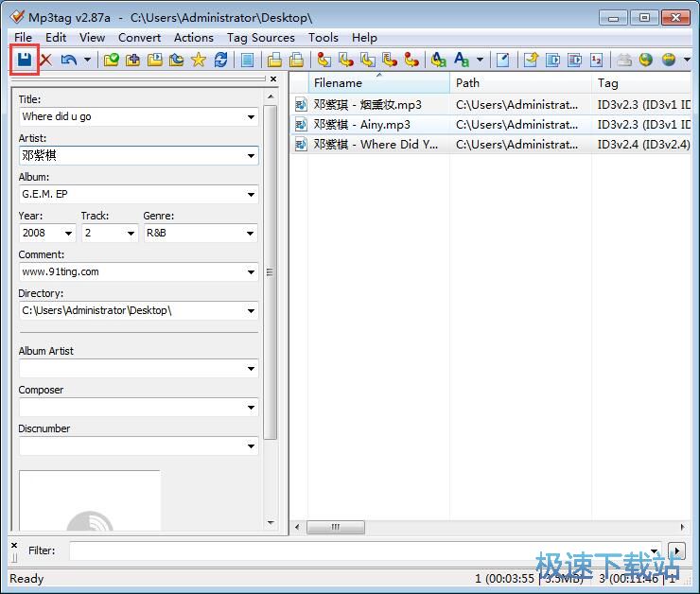Click the Autonumbering wizard icon
The image size is (700, 594).
[596, 60]
